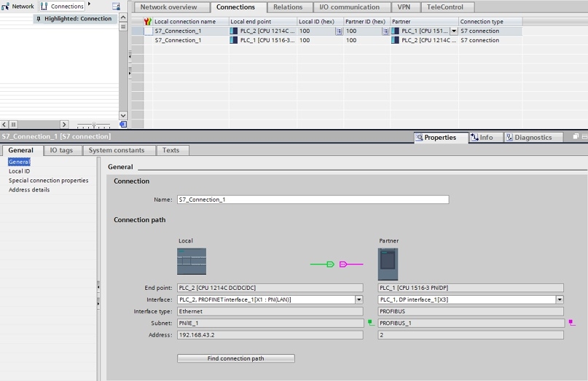Click the zoom-to-fit icon at top left panel
Screen dimensions: 588x381
pyautogui.click(x=117, y=7)
